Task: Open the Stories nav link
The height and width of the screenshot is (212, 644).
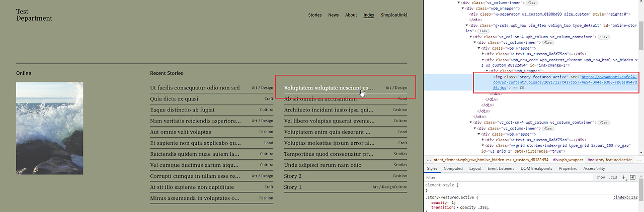Action: [x=315, y=15]
